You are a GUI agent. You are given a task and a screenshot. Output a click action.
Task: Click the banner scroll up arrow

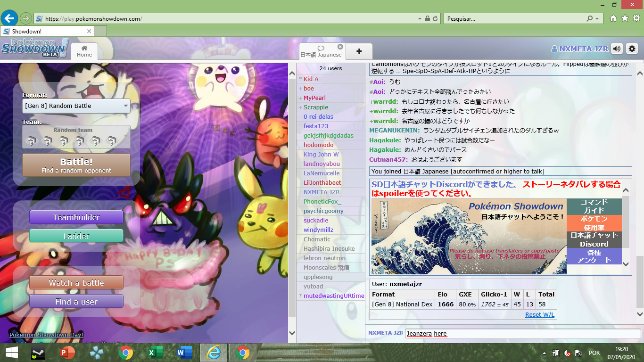pos(626,190)
